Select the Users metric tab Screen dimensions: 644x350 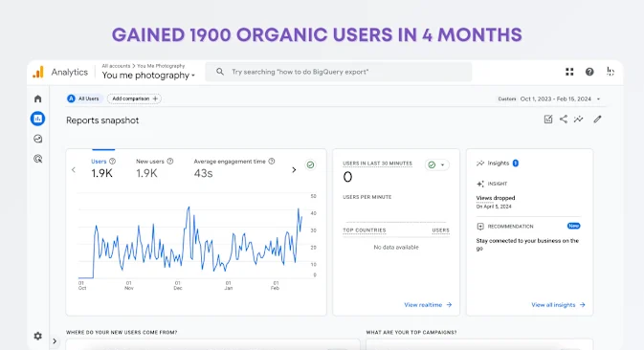tap(103, 168)
